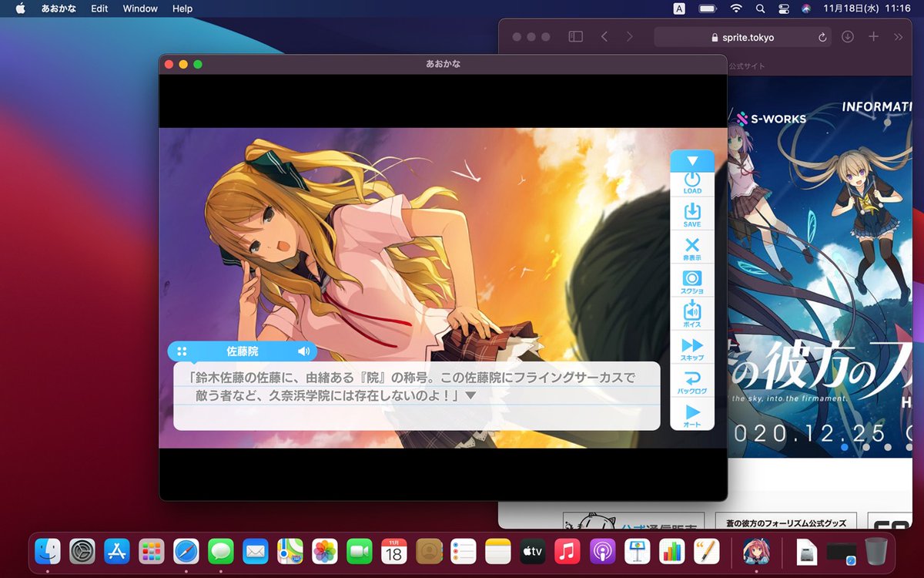The width and height of the screenshot is (924, 578).
Task: Open Spotlight search
Action: pos(760,8)
